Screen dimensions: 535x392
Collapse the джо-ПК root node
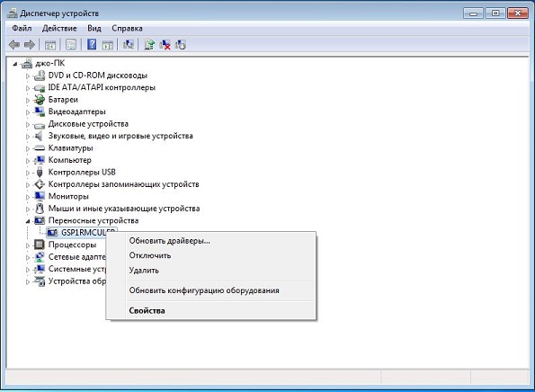click(15, 64)
